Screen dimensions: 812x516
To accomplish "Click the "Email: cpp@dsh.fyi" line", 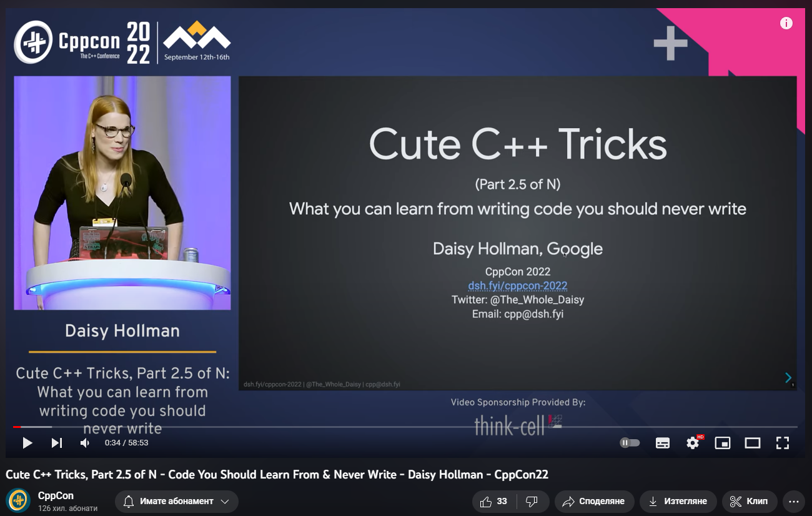I will 518,314.
